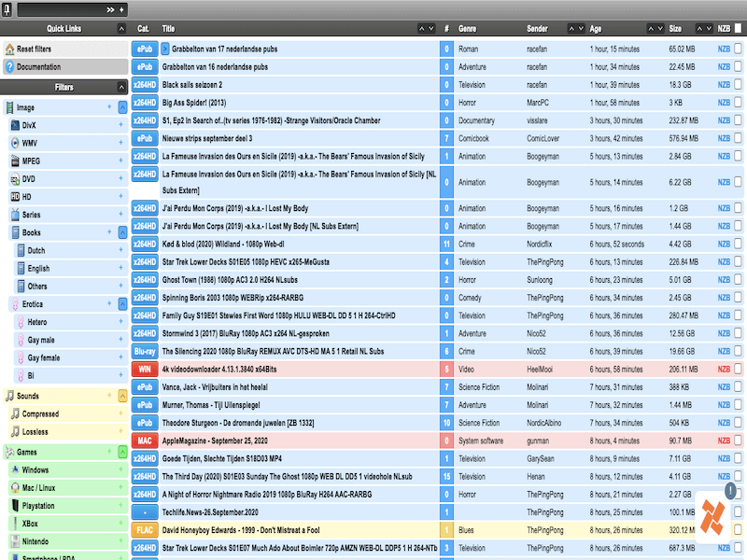Tick the checkbox for Black sails seizoen 2
The height and width of the screenshot is (560, 747).
pyautogui.click(x=738, y=85)
